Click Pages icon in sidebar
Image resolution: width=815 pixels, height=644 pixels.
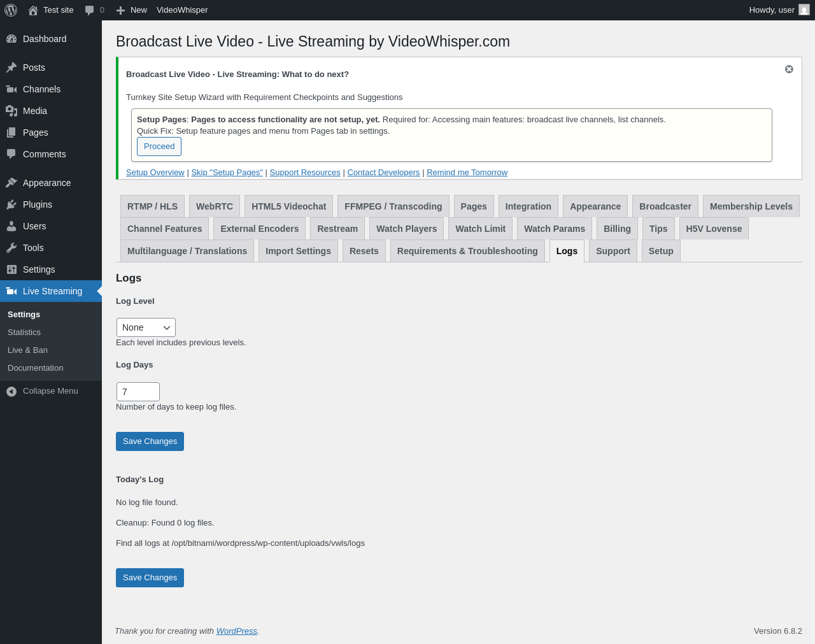pyautogui.click(x=11, y=132)
